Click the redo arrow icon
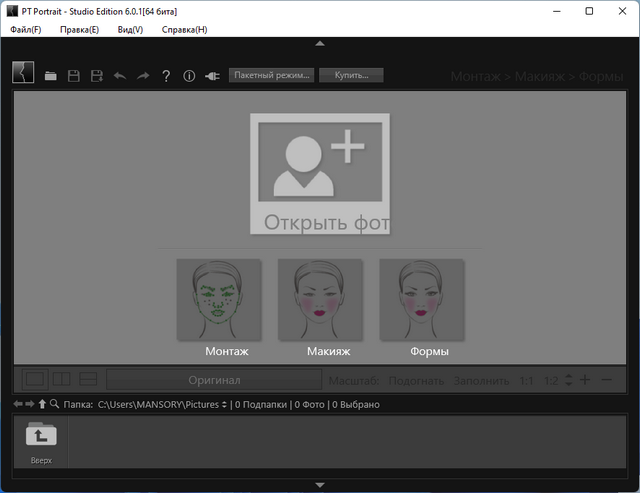Viewport: 640px width, 493px height. [143, 76]
